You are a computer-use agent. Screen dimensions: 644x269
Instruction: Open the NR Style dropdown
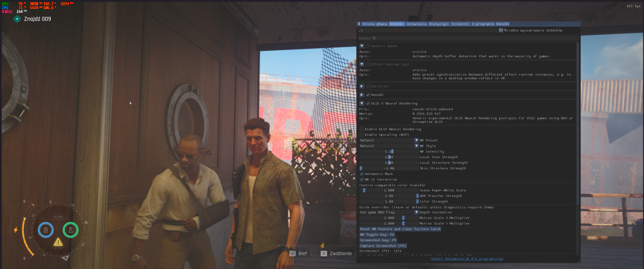coord(389,146)
